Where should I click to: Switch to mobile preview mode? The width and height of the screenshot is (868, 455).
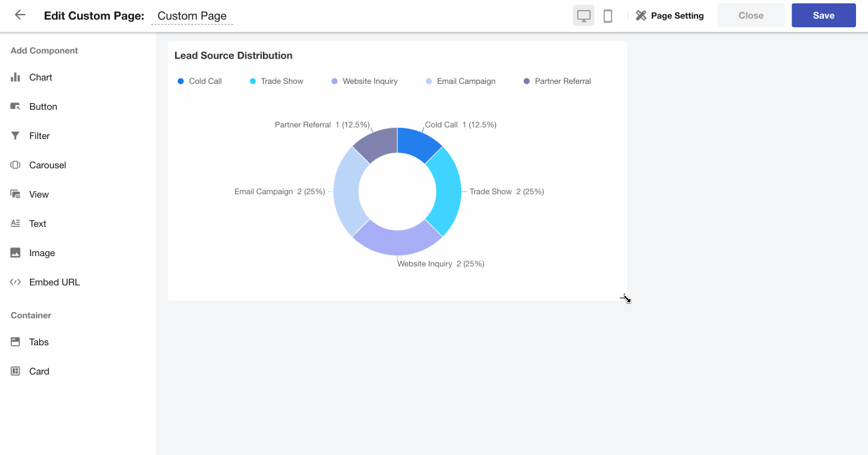(x=608, y=16)
